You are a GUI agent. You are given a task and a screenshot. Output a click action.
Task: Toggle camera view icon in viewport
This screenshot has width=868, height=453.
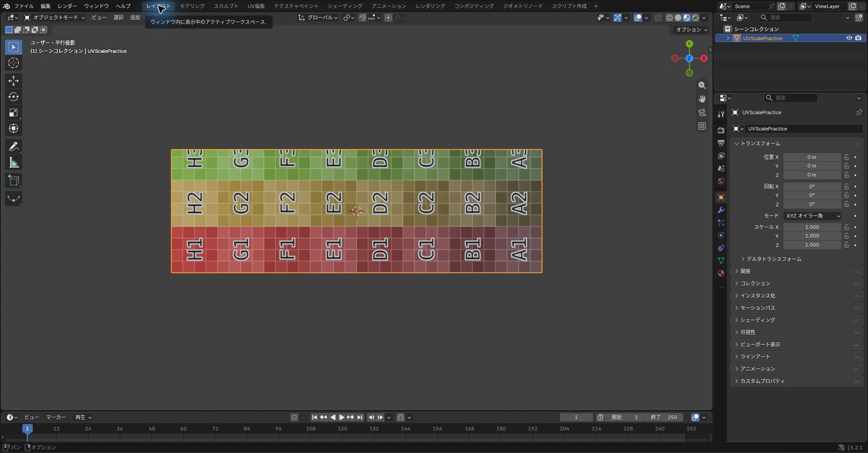point(702,112)
